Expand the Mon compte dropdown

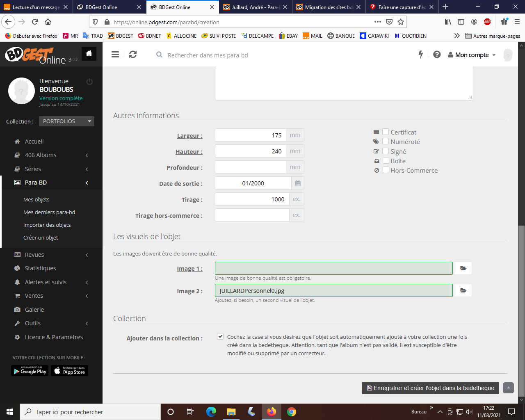(472, 55)
